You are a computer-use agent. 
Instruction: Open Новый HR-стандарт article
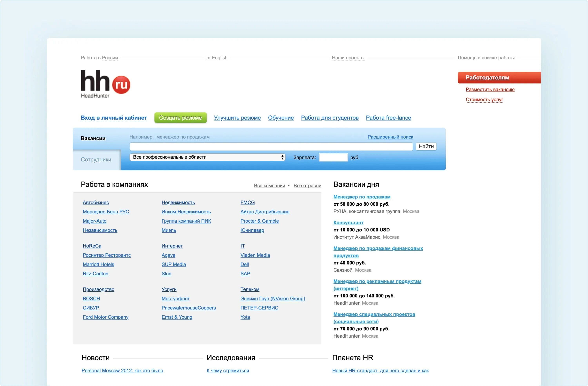click(x=380, y=371)
